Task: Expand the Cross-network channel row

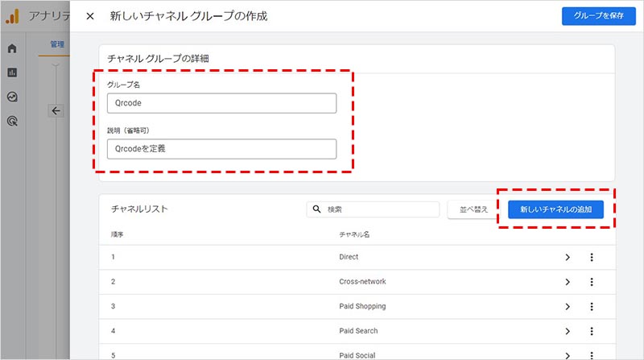Action: [568, 282]
